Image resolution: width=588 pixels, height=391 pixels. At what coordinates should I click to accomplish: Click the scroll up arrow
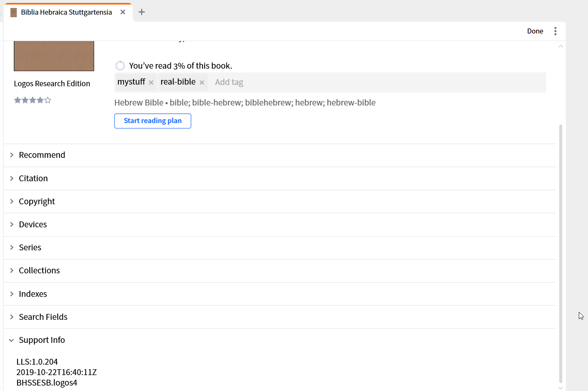coord(560,46)
